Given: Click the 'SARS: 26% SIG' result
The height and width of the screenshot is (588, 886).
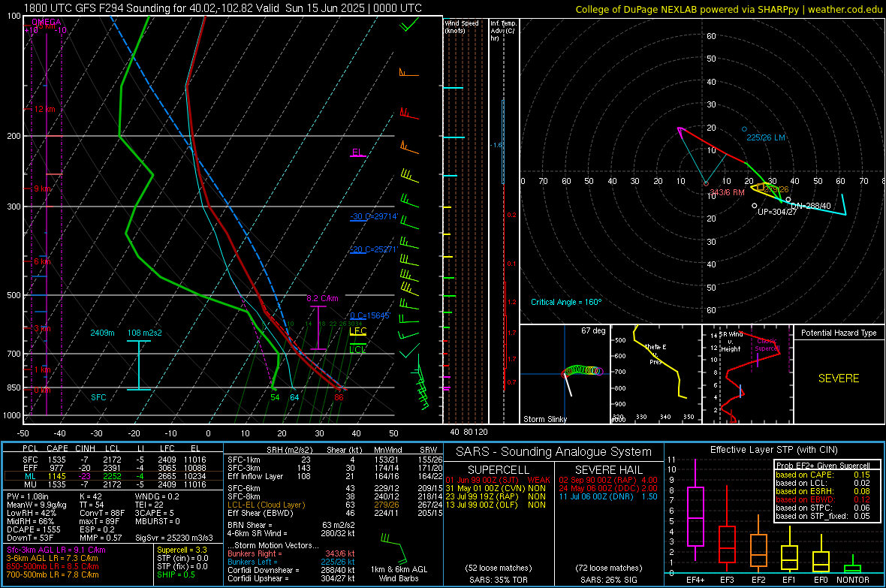Looking at the screenshot, I should pos(608,580).
